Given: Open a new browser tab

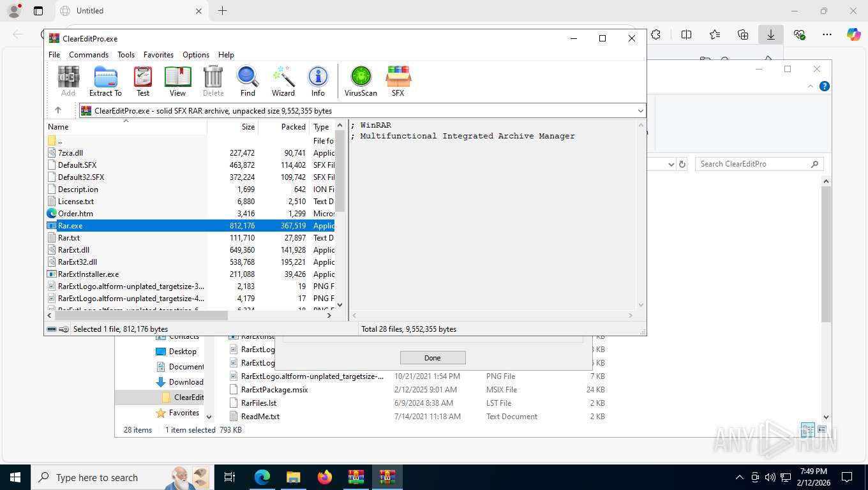Looking at the screenshot, I should (x=222, y=11).
